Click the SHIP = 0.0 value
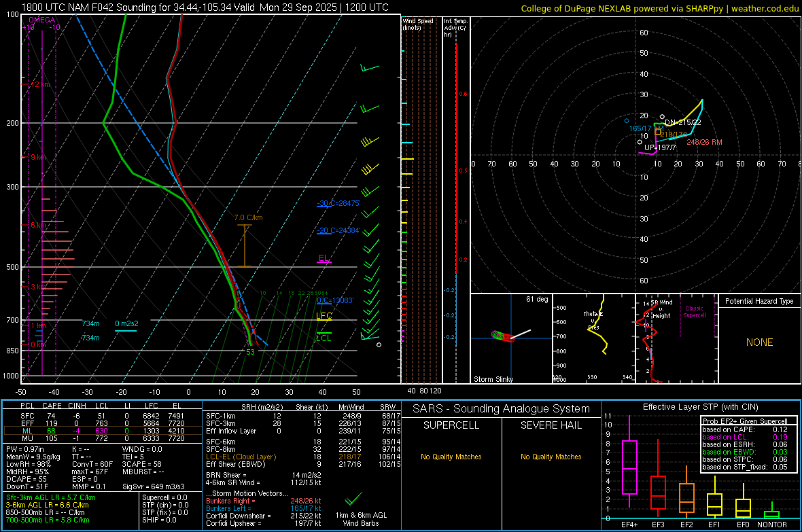 tap(159, 520)
